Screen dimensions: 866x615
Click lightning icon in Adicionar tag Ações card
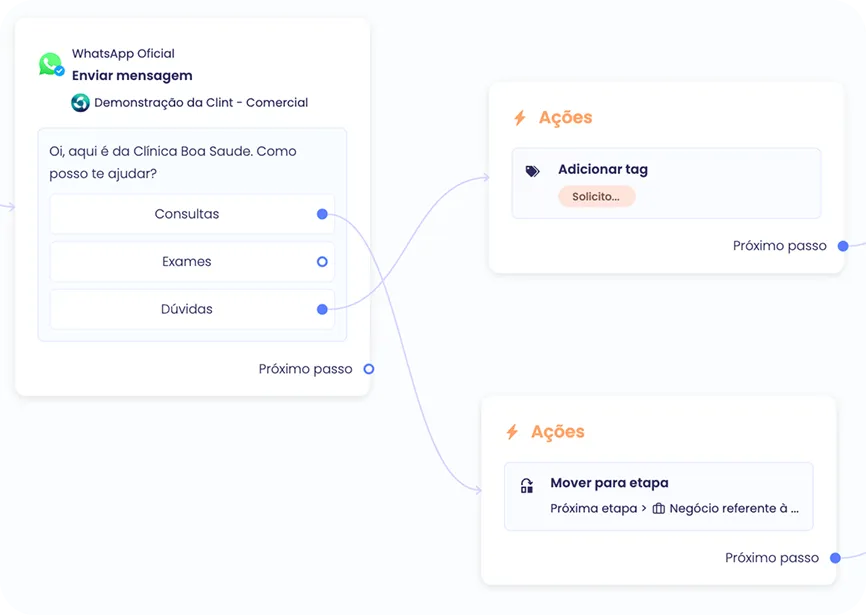(520, 118)
